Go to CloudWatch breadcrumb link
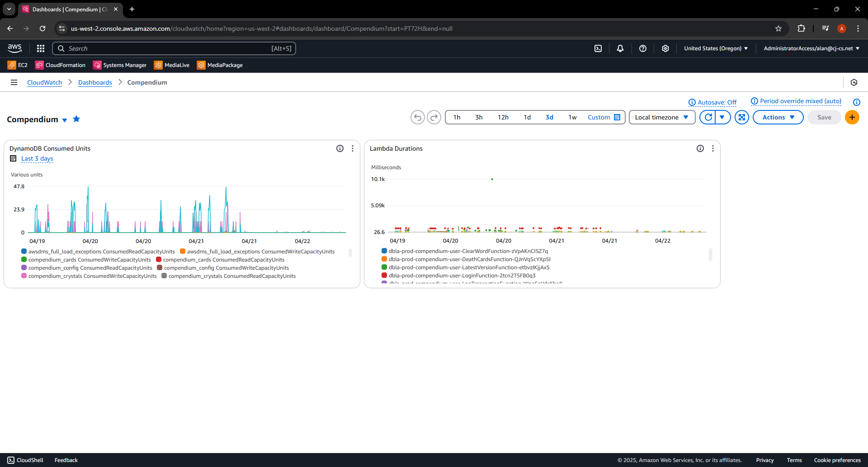The height and width of the screenshot is (467, 868). tap(44, 82)
